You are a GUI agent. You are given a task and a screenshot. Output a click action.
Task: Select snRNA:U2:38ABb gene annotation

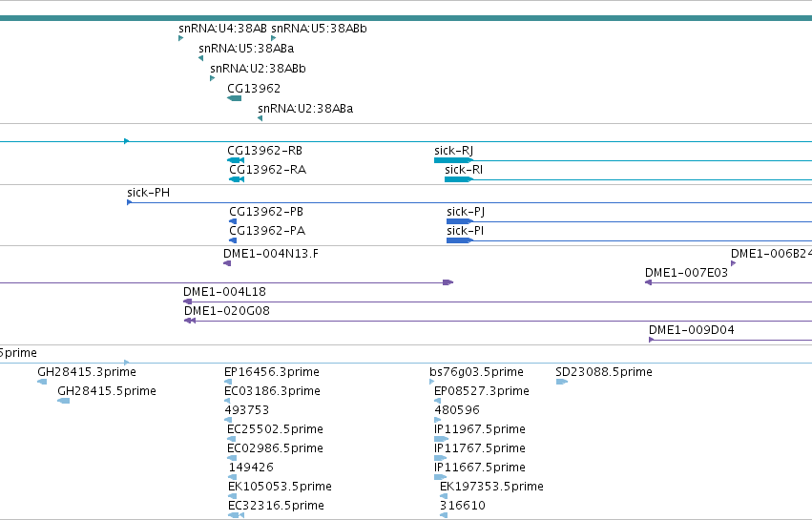(x=213, y=78)
